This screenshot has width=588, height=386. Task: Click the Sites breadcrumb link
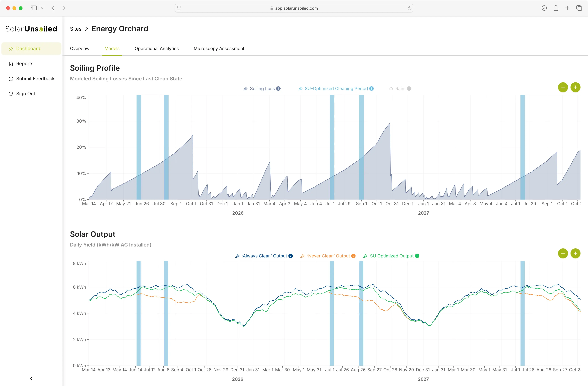pos(76,29)
